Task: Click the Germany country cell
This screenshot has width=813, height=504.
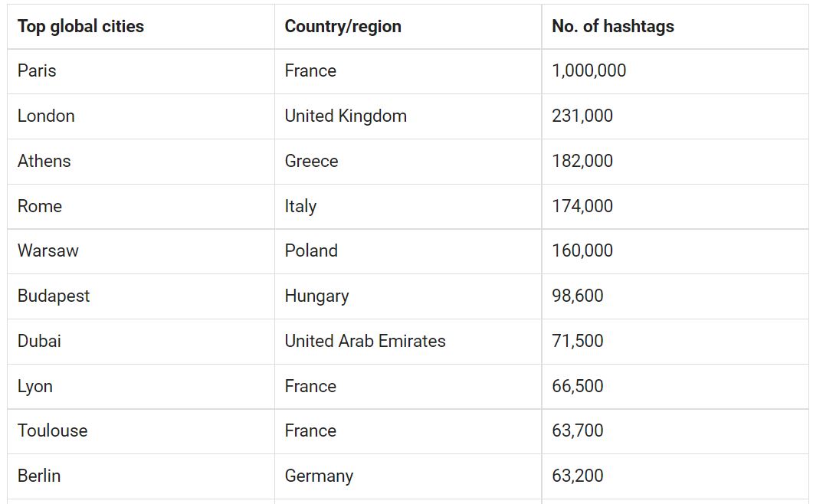Action: 408,476
